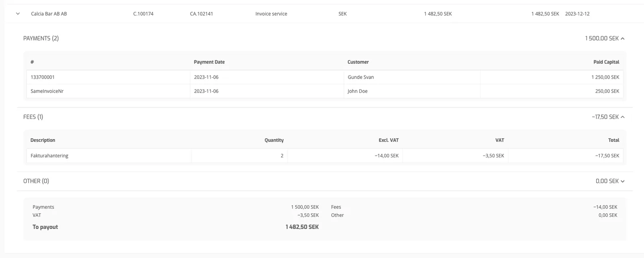The image size is (644, 258).
Task: Click the Description column header
Action: (43, 140)
